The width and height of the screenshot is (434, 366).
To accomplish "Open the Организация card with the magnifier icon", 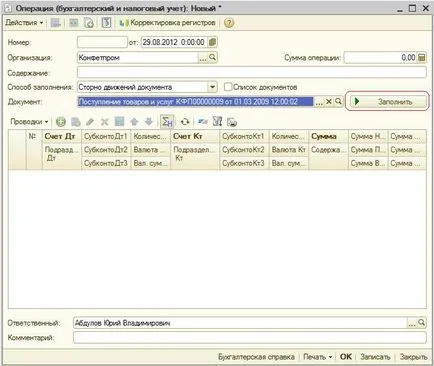I will 212,58.
